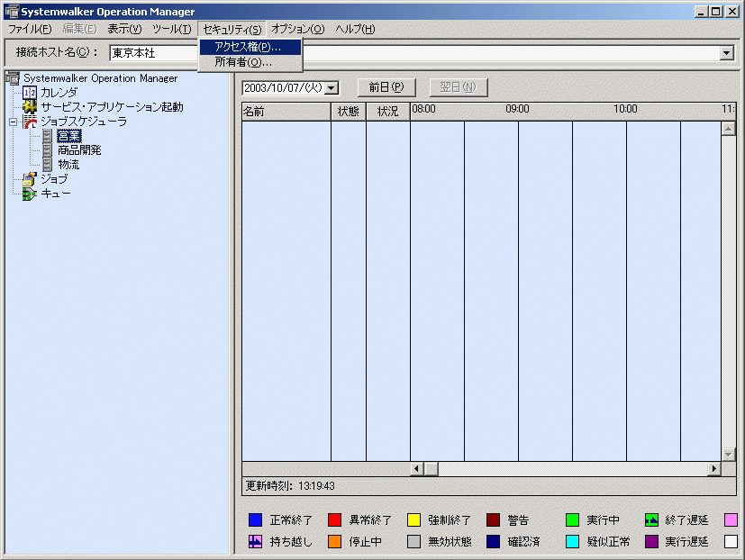
Task: Select the 営業 tree item
Action: pyautogui.click(x=69, y=136)
